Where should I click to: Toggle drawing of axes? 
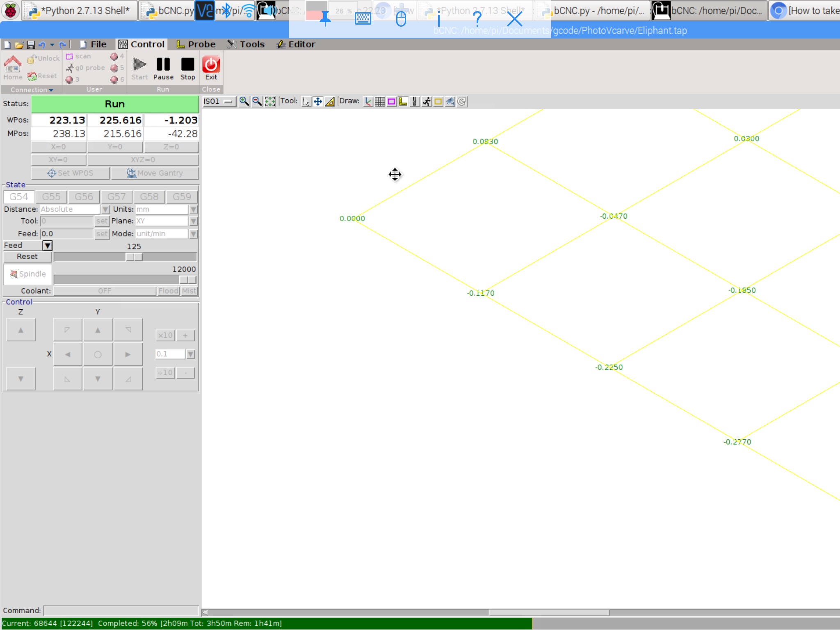tap(368, 102)
